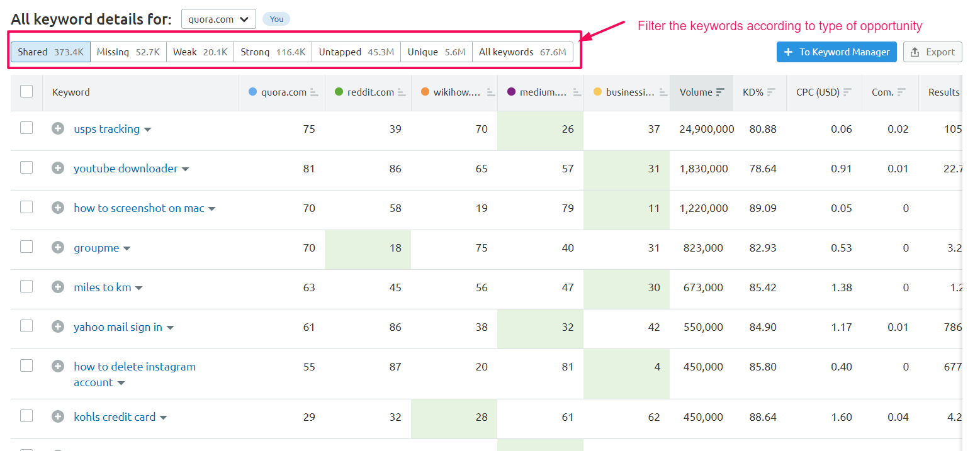This screenshot has width=980, height=451.
Task: Open the kohls credit card keyword link
Action: click(115, 417)
